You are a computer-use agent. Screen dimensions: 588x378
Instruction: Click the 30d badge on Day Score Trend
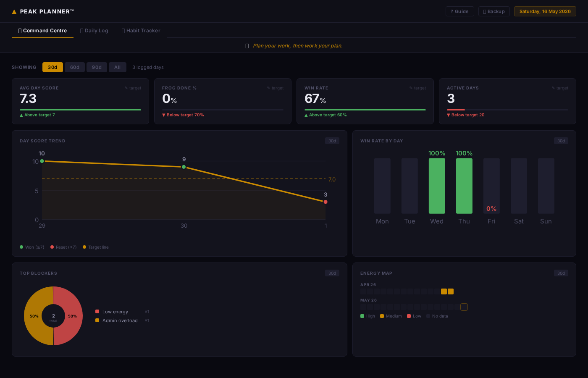pyautogui.click(x=332, y=141)
